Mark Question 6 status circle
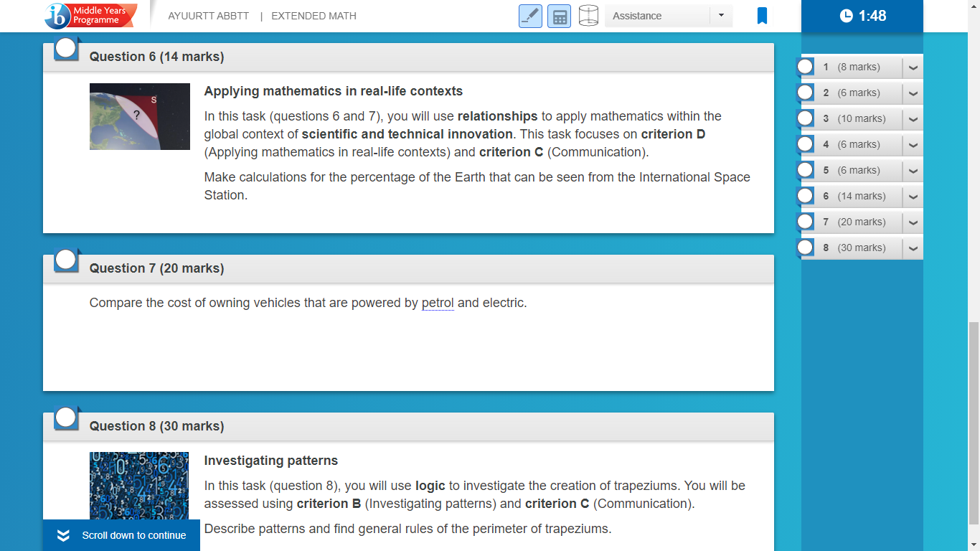Screen dimensions: 980x551 [x=66, y=48]
